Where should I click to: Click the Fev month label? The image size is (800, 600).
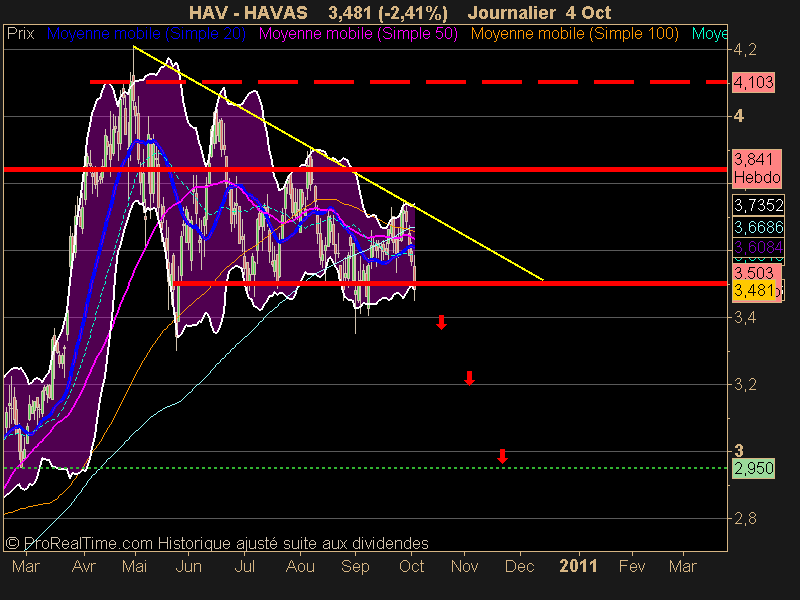pos(632,566)
